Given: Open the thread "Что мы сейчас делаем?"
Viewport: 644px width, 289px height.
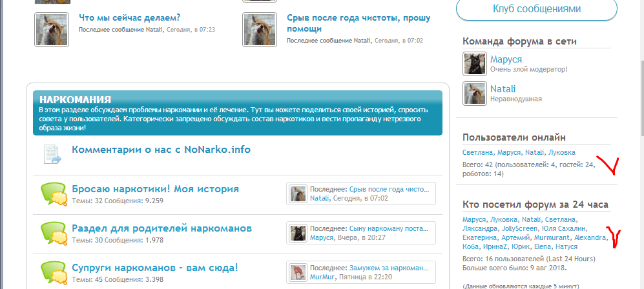Looking at the screenshot, I should pos(129,18).
